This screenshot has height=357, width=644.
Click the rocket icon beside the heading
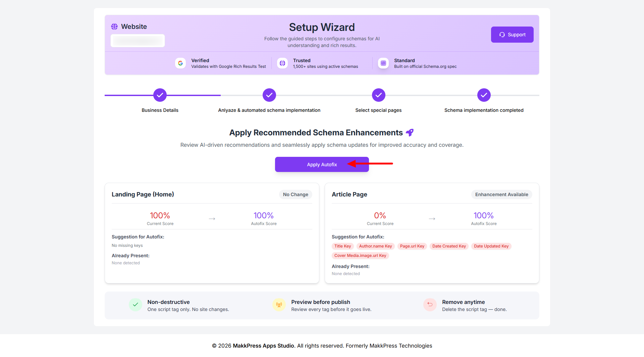pyautogui.click(x=410, y=133)
